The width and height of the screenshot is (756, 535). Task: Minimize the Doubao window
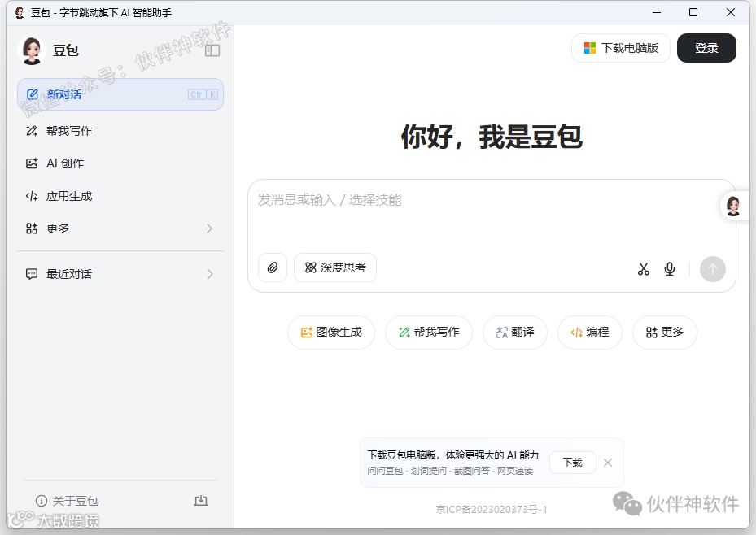pyautogui.click(x=657, y=12)
